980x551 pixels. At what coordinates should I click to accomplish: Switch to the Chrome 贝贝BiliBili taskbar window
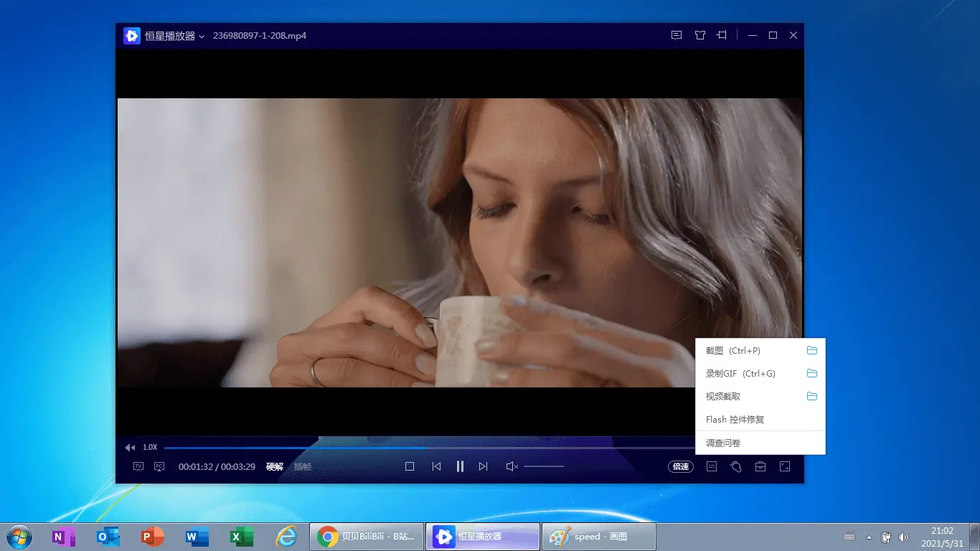click(x=367, y=537)
